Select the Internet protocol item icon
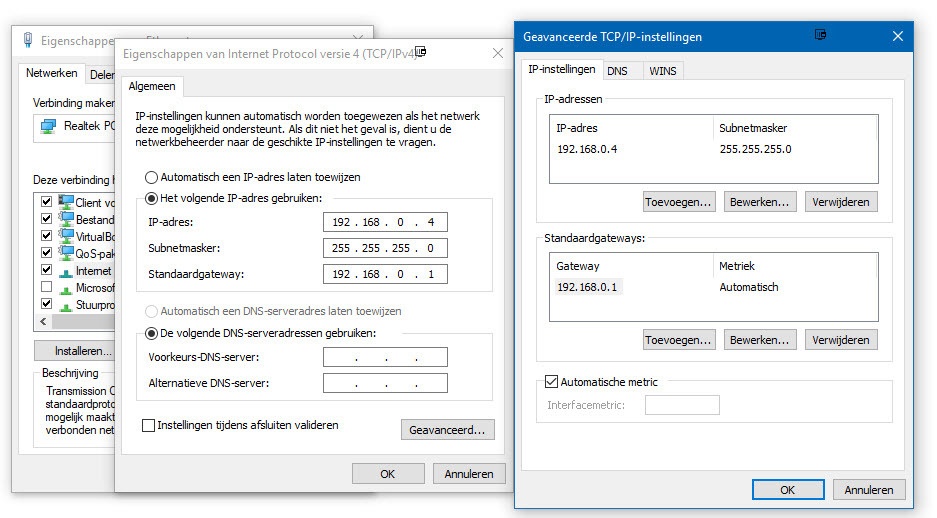This screenshot has height=518, width=937. [66, 272]
